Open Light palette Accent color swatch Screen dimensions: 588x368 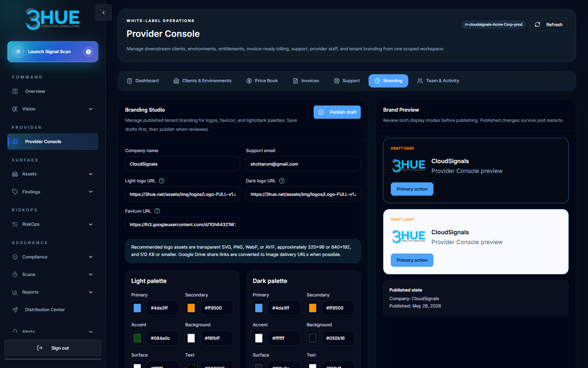137,338
